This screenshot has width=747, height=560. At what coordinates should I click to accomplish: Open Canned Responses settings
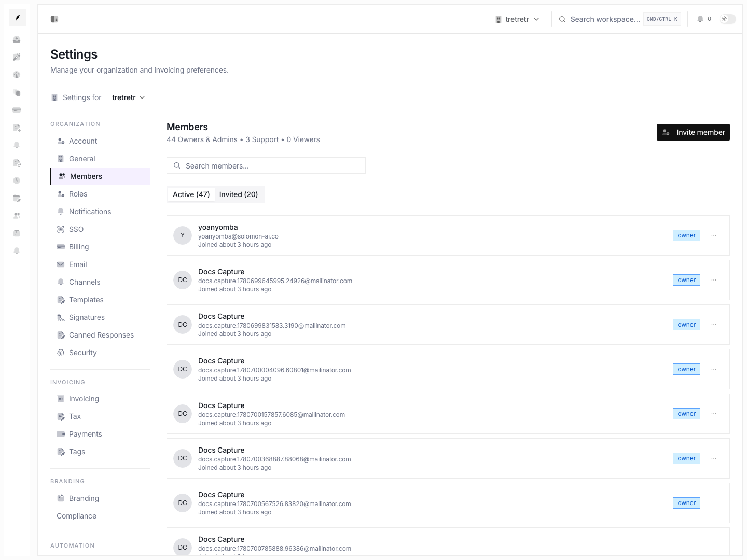(x=100, y=335)
